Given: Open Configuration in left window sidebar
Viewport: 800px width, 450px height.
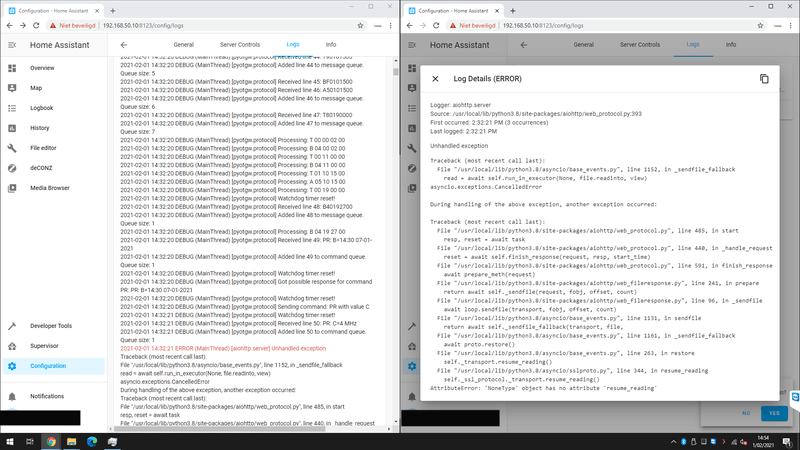Looking at the screenshot, I should [x=54, y=366].
